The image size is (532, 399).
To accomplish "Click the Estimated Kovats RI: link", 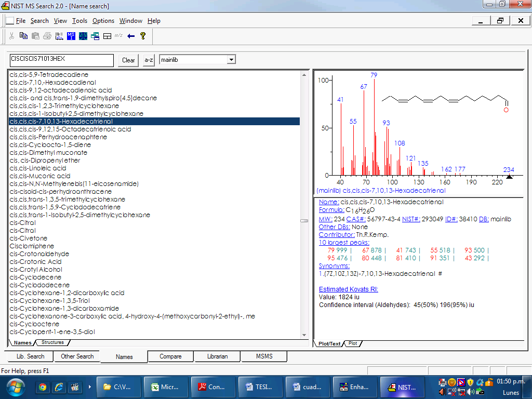I will (349, 289).
